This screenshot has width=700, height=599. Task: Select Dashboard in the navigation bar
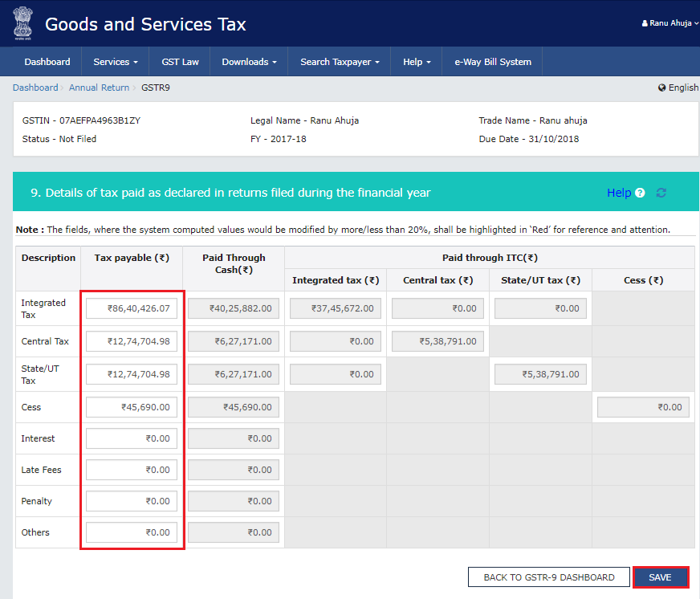(47, 61)
